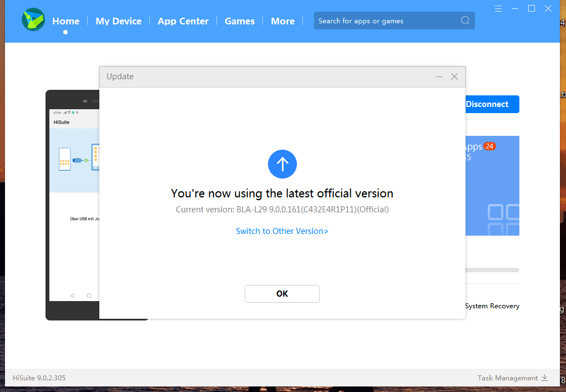
Task: Click the phone screen preview
Action: click(74, 205)
